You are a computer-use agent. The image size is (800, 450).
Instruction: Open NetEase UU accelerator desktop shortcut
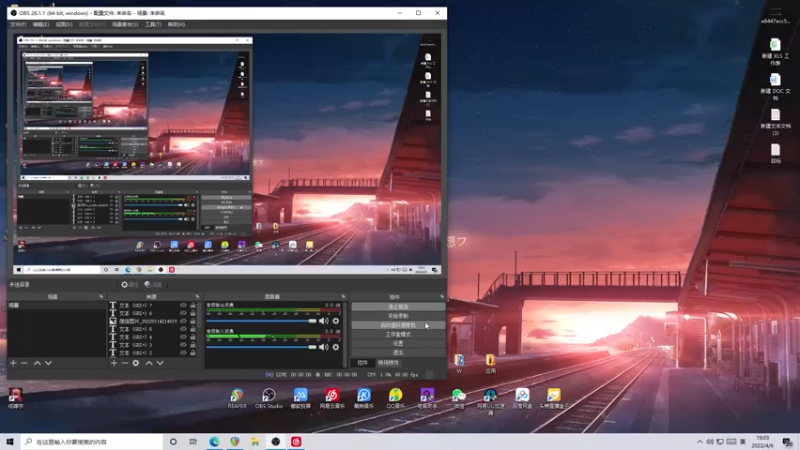pyautogui.click(x=490, y=401)
